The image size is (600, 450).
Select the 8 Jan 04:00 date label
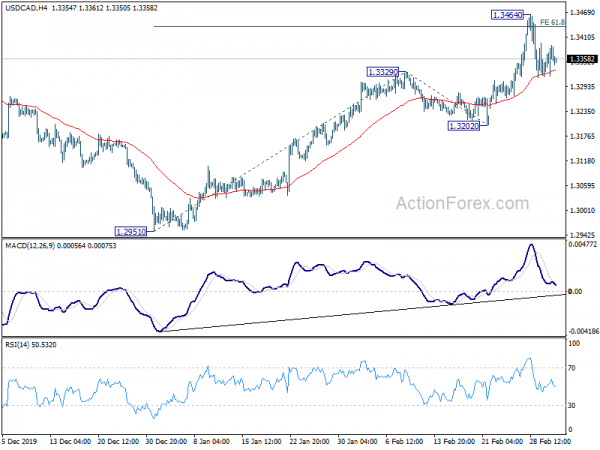(x=212, y=441)
